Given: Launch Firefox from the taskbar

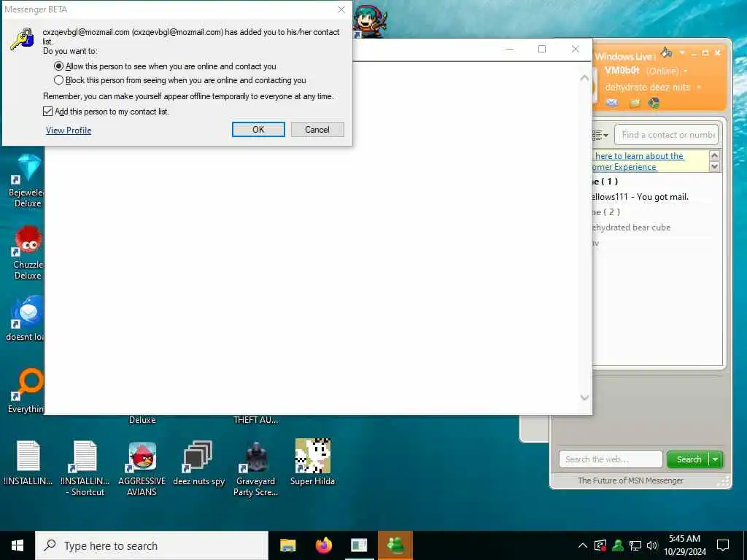Looking at the screenshot, I should pyautogui.click(x=324, y=545).
